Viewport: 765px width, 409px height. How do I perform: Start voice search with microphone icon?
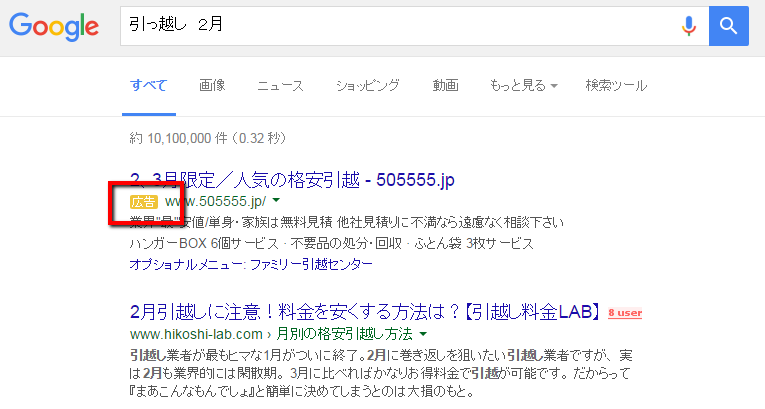(x=688, y=26)
